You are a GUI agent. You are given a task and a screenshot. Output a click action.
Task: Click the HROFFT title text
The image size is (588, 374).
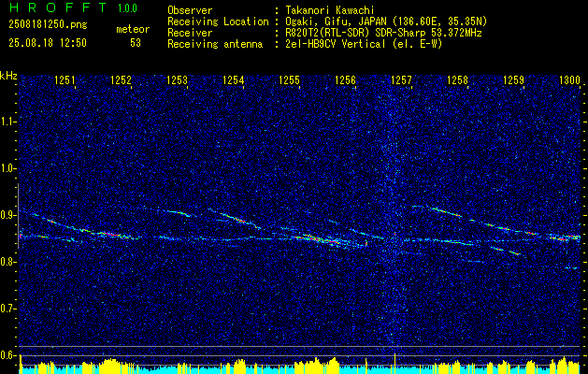[58, 7]
